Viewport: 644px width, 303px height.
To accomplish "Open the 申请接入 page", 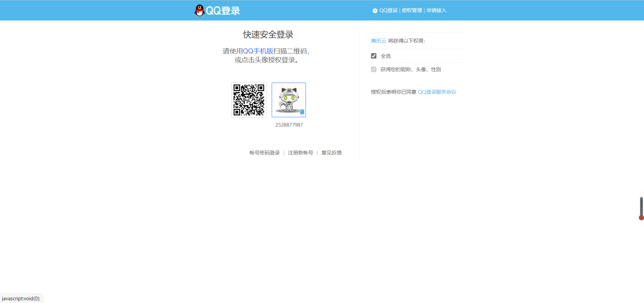I will [436, 10].
